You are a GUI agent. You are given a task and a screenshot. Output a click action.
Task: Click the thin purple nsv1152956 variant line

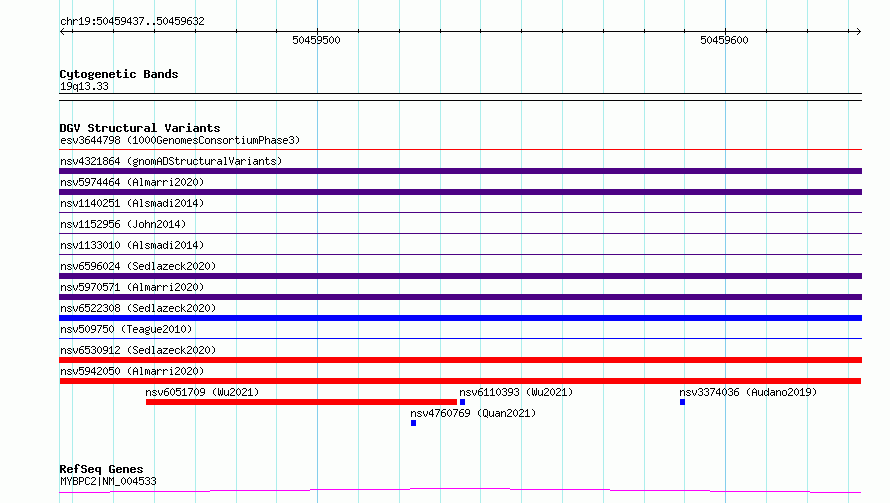pos(460,234)
